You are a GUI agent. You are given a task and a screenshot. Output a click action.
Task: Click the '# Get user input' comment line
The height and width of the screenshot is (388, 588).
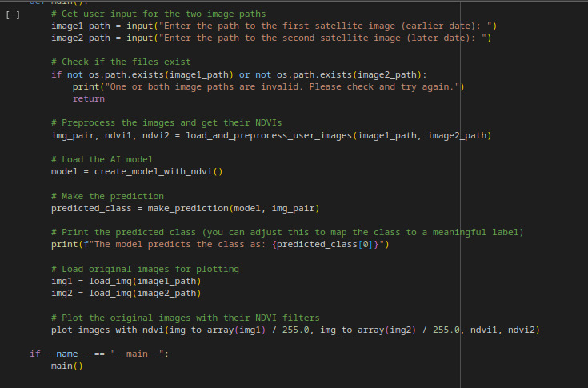coord(158,14)
